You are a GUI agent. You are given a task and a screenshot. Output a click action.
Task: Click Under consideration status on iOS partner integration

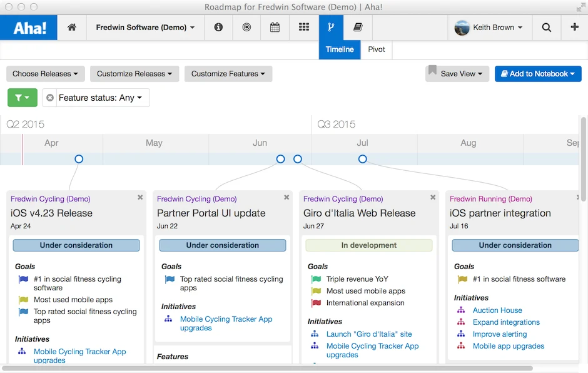point(515,245)
